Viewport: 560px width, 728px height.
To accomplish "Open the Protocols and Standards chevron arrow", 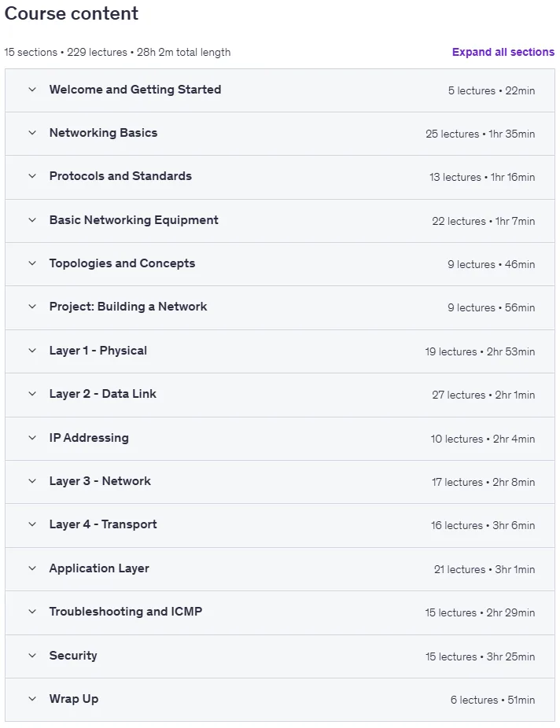I will pos(32,176).
